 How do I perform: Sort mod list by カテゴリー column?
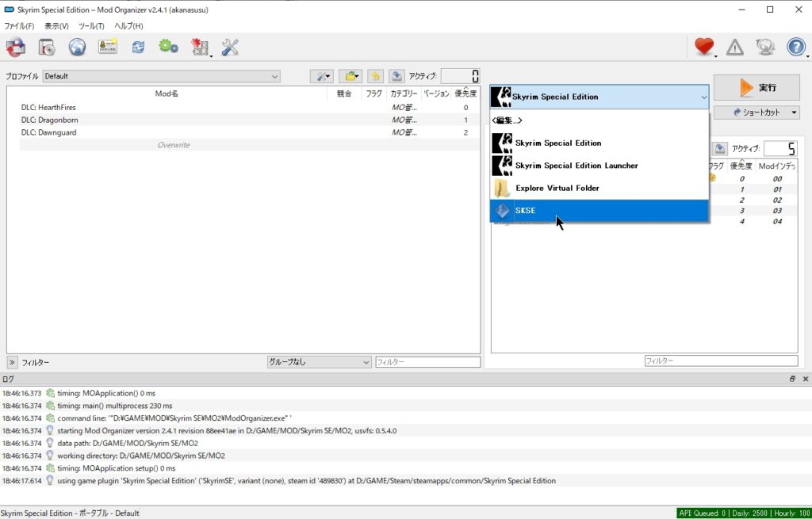pyautogui.click(x=404, y=93)
